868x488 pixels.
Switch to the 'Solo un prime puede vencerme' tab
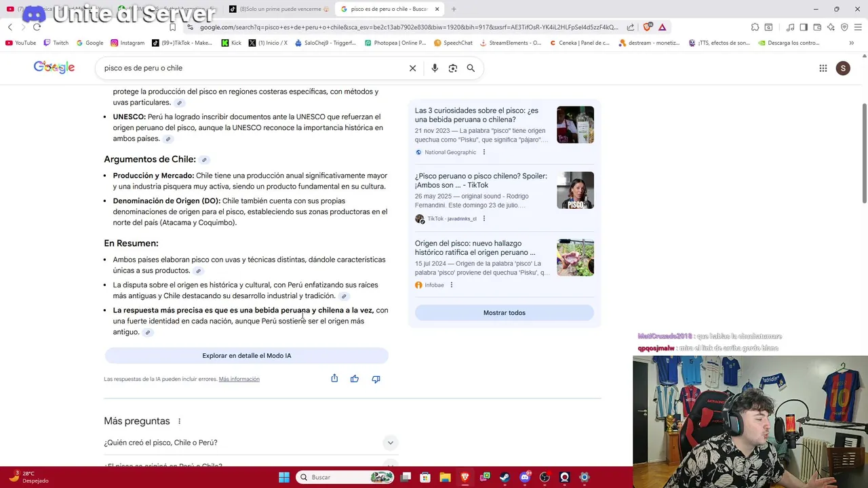(279, 9)
